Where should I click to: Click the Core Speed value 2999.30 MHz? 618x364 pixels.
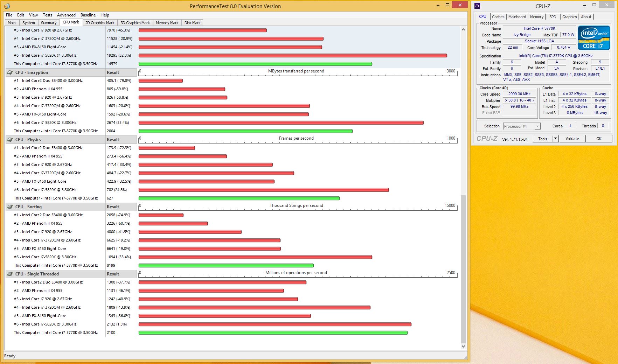point(519,94)
